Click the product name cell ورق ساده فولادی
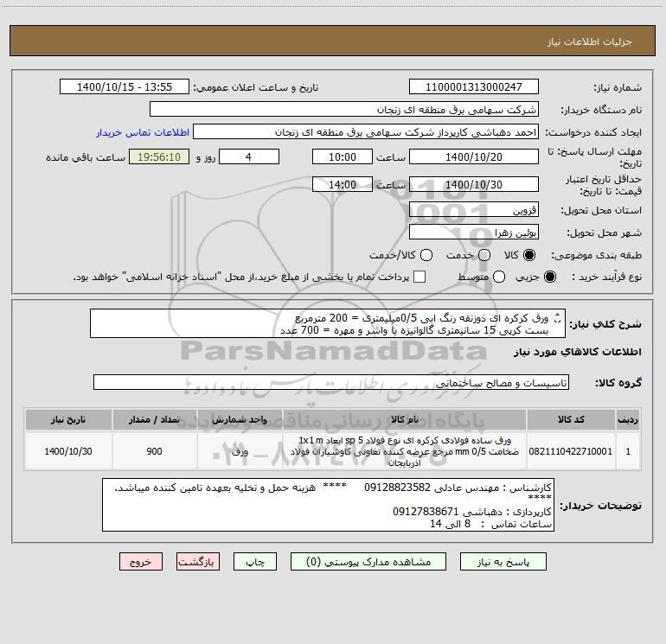Viewport: 666px width, 644px height. pos(405,451)
